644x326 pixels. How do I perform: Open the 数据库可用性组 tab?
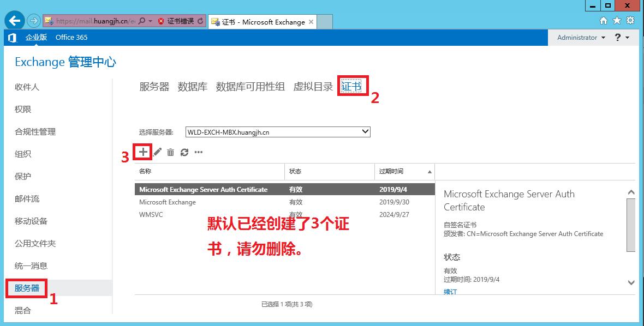tap(251, 87)
